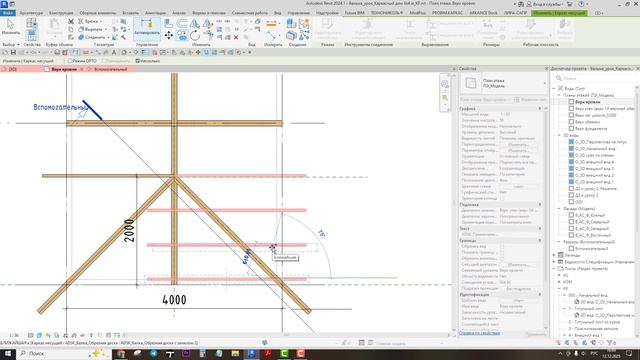Open the Выбор panel dropdown
The image size is (640, 360).
tap(11, 44)
